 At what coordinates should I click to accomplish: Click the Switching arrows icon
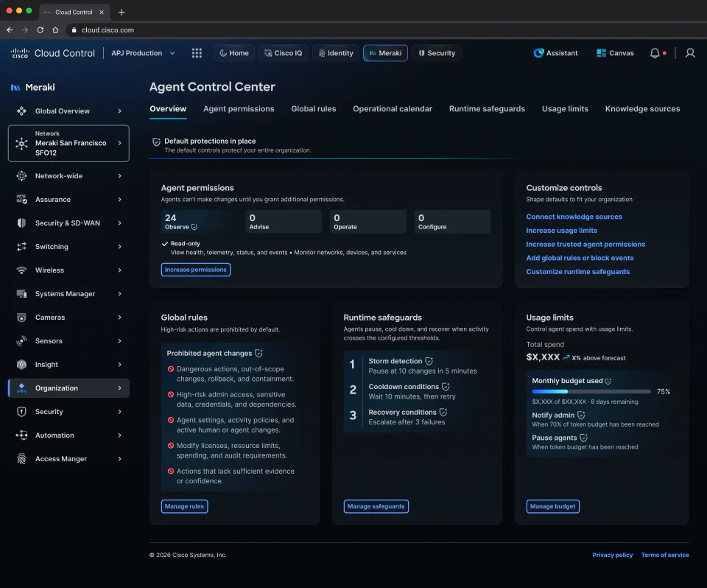(x=21, y=246)
